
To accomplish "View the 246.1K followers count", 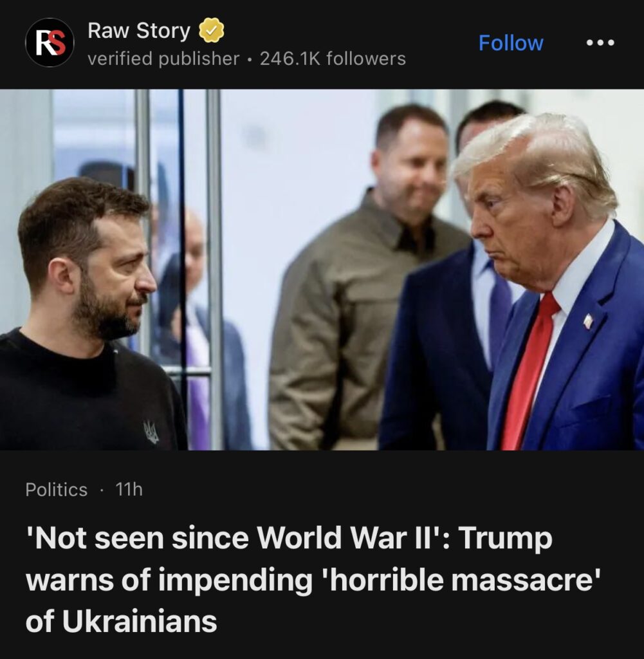I will pyautogui.click(x=333, y=59).
